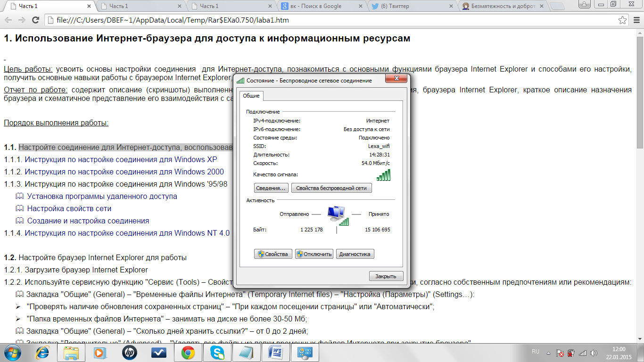Open the 'Настройка свойств сети' link
The width and height of the screenshot is (644, 362).
click(x=69, y=208)
